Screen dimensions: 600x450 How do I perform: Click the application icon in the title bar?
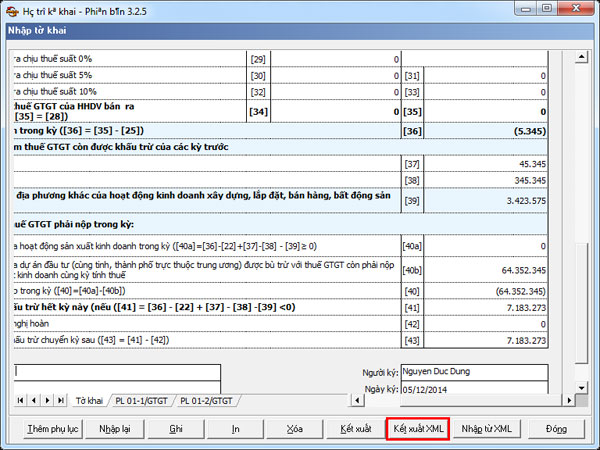[x=10, y=10]
